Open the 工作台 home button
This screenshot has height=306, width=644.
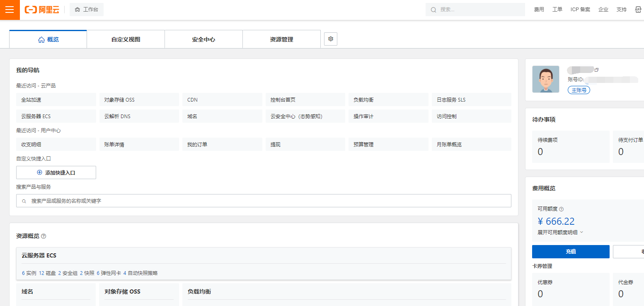point(87,10)
